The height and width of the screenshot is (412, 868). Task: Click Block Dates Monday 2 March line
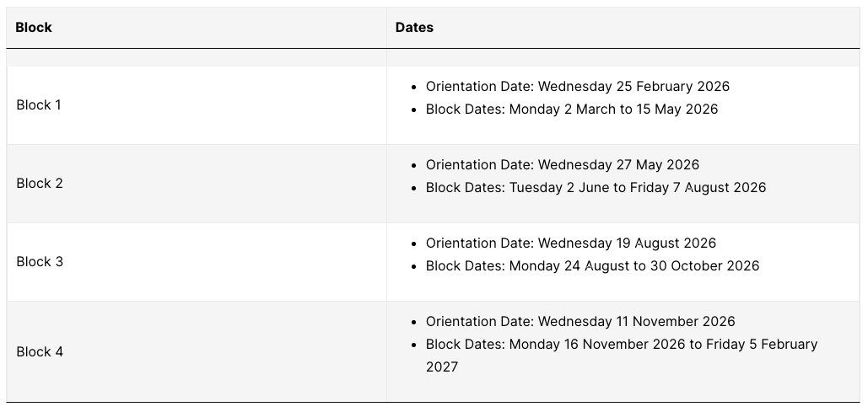[x=571, y=110]
